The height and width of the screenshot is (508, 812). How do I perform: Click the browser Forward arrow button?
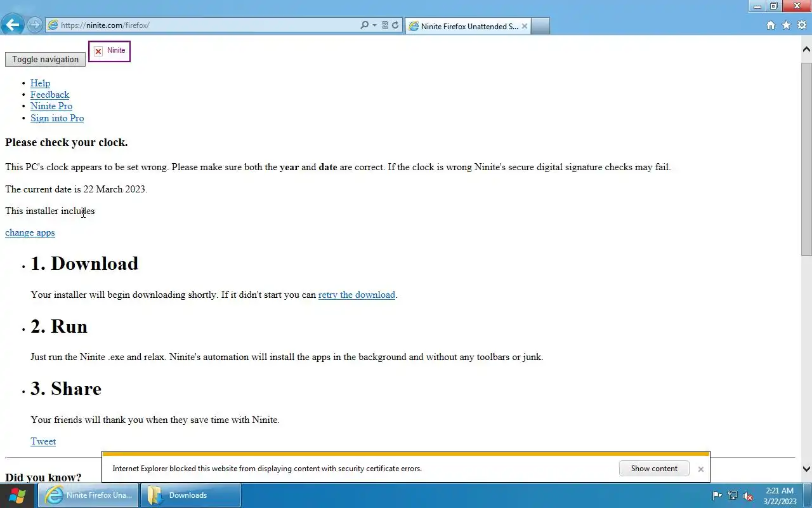pyautogui.click(x=35, y=25)
